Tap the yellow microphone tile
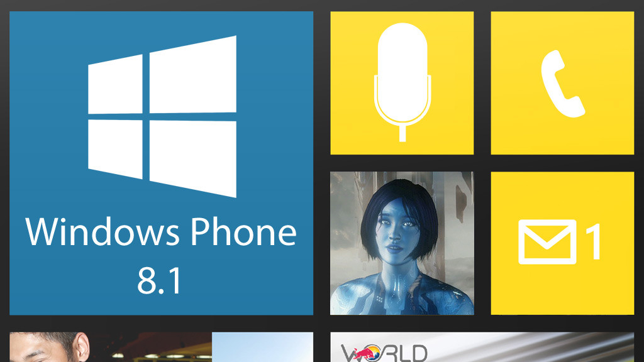Image resolution: width=644 pixels, height=362 pixels. pyautogui.click(x=402, y=83)
